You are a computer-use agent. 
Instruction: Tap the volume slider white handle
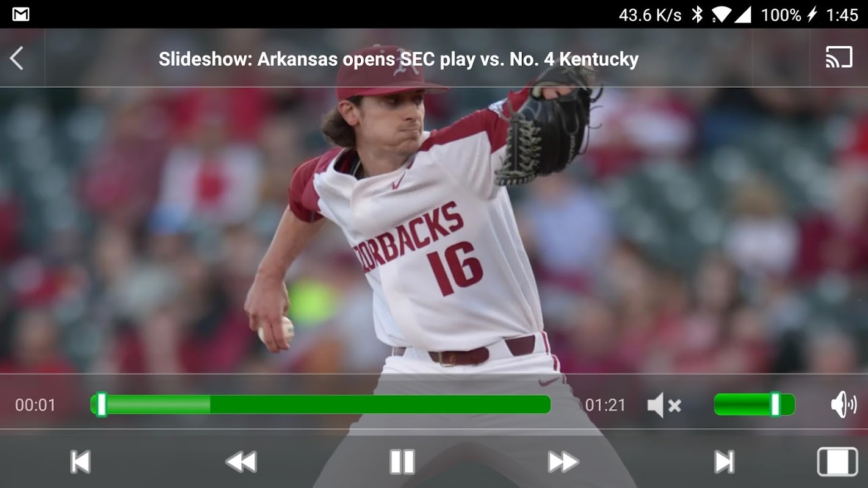(x=775, y=404)
